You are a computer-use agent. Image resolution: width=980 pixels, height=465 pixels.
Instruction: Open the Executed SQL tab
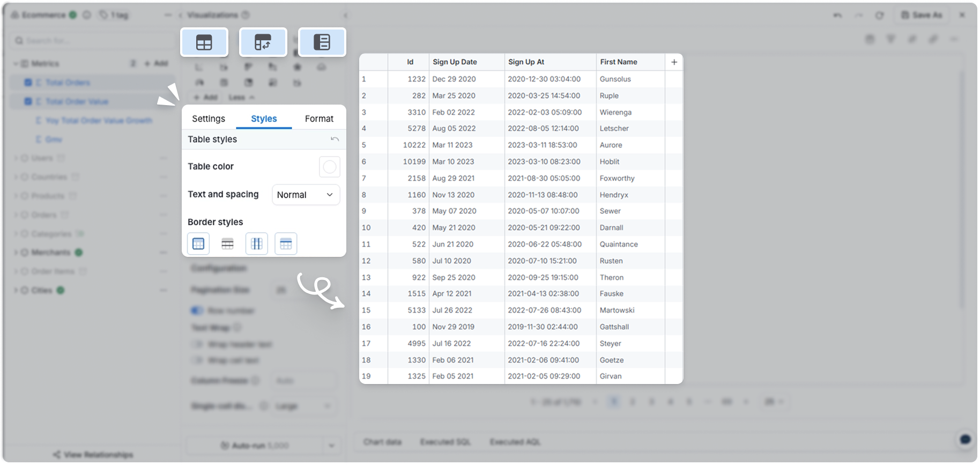(445, 442)
